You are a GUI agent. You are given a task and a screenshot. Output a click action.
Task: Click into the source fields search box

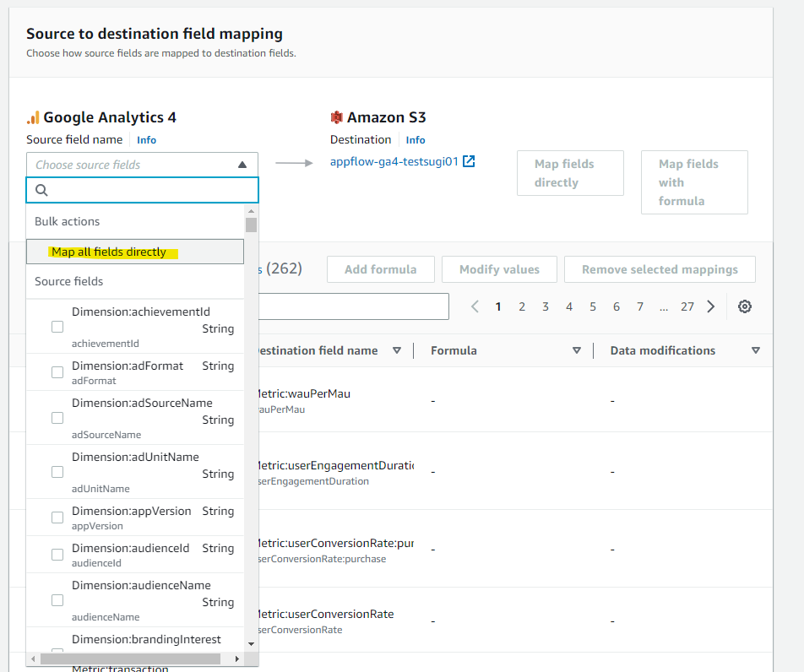(x=142, y=190)
